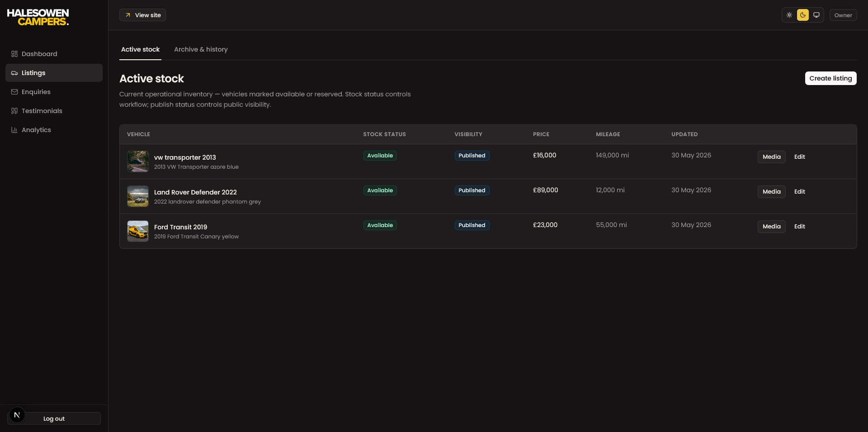Click the 149,000 mi mileage
Image resolution: width=868 pixels, height=432 pixels.
(x=612, y=155)
